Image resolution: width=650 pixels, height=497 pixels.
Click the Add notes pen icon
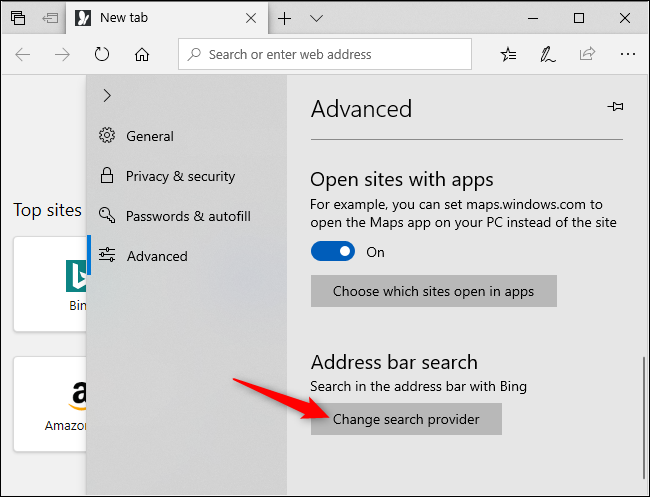click(548, 54)
